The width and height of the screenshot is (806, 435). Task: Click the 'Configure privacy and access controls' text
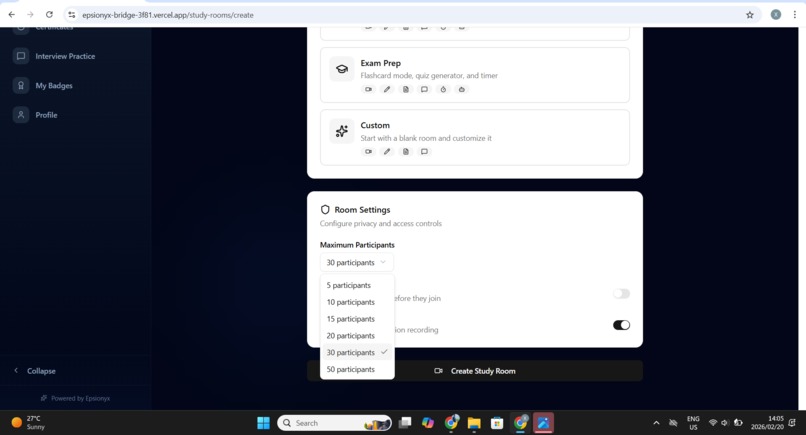(380, 223)
